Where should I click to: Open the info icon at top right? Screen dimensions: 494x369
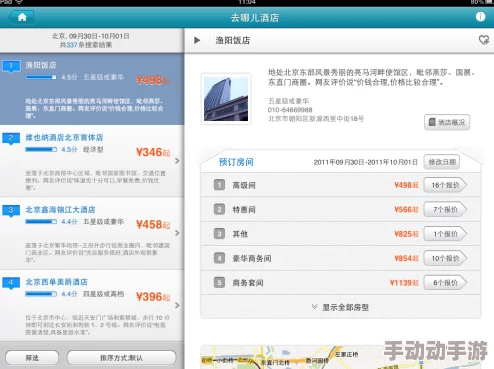480,17
